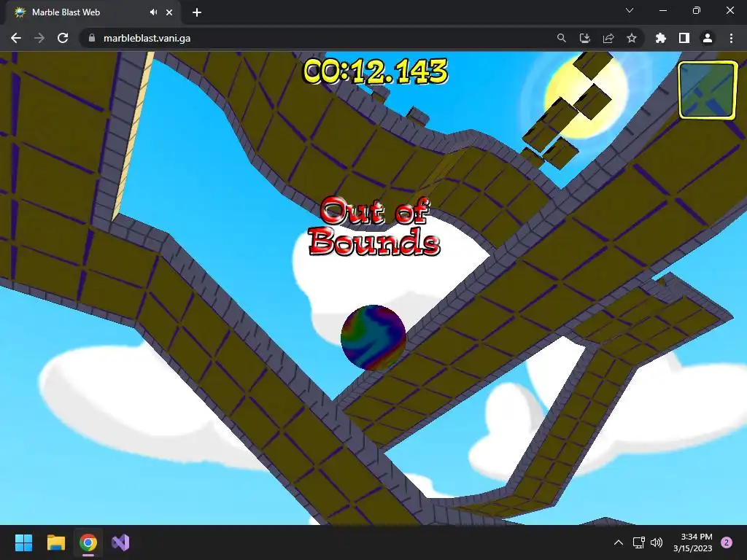Launch Visual Studio from the taskbar
747x560 pixels.
(x=120, y=542)
